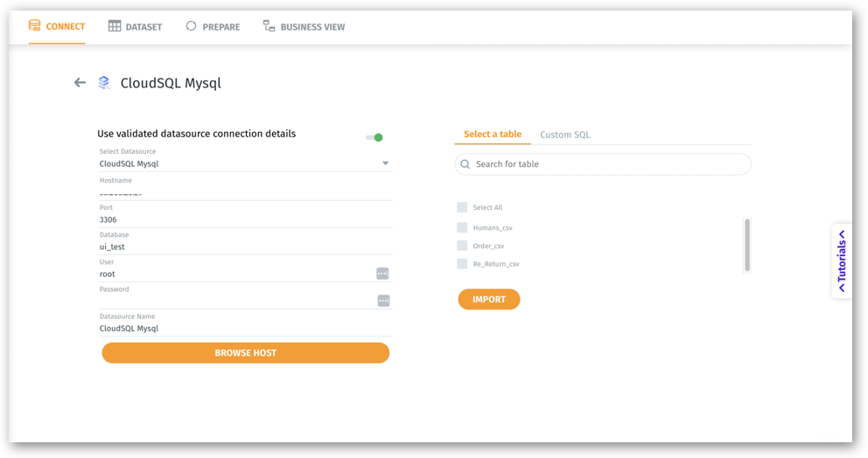Image resolution: width=868 pixels, height=458 pixels.
Task: Toggle validated datasource connection switch
Action: [374, 137]
